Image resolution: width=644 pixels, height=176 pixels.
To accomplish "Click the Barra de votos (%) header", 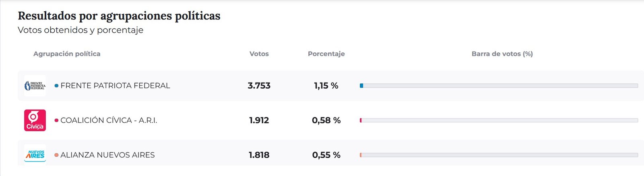I will (x=502, y=54).
